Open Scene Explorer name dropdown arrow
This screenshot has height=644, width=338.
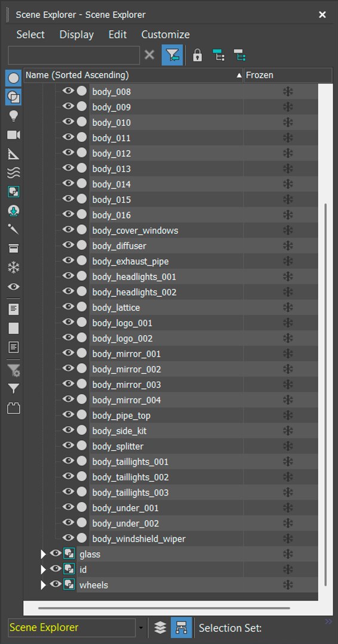141,628
